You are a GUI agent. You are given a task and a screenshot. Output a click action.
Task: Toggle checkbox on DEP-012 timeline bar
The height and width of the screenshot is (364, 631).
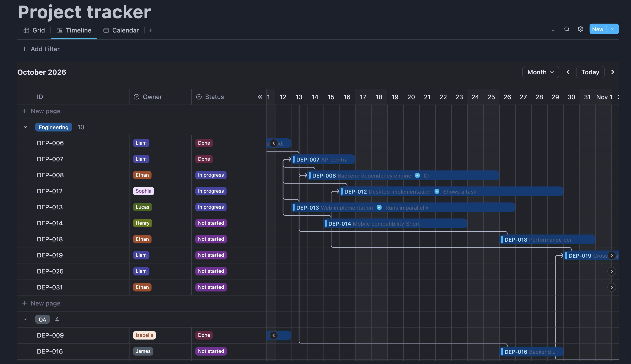click(437, 192)
